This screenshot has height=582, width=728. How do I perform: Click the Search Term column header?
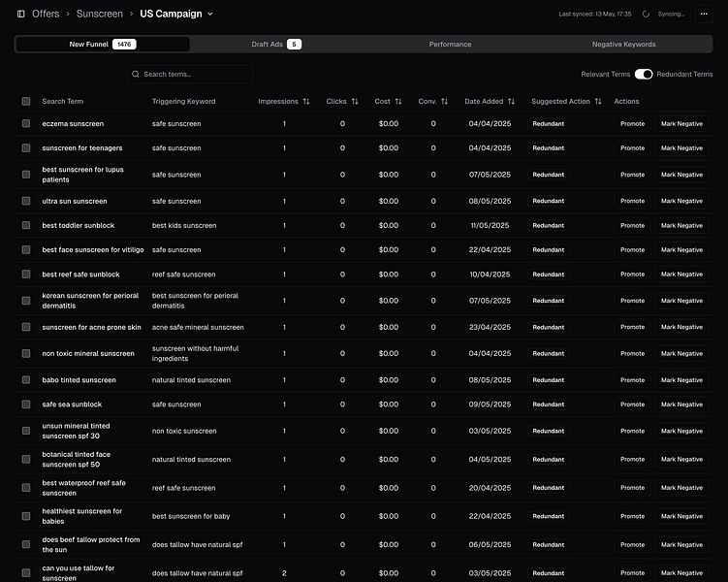(x=63, y=101)
